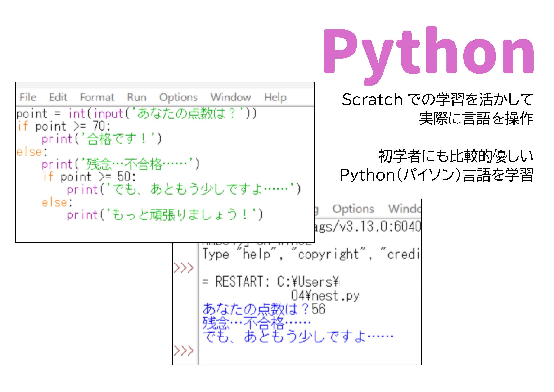This screenshot has height=392, width=554.
Task: Click the print('合格です!') statement
Action: [x=101, y=139]
